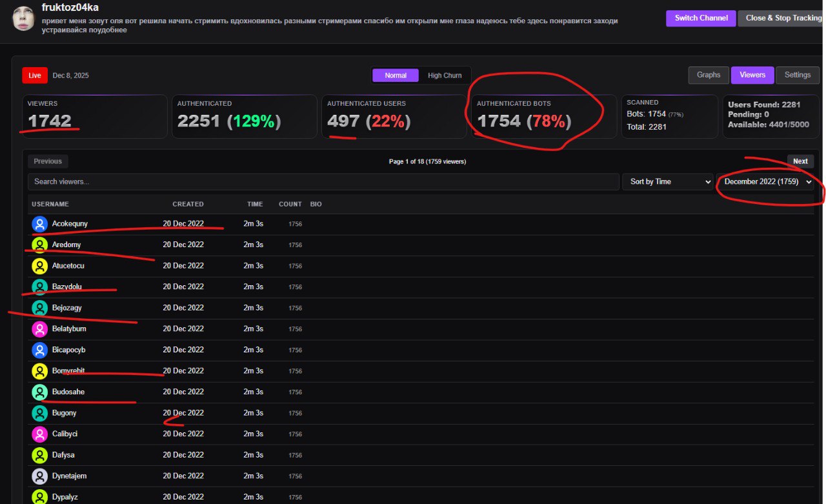This screenshot has width=826, height=504.
Task: Select the username Belatybum
Action: pos(69,329)
